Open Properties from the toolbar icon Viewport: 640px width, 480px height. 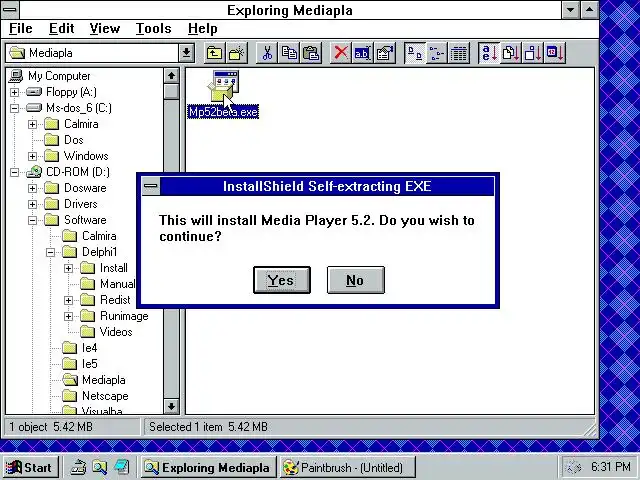pyautogui.click(x=384, y=53)
